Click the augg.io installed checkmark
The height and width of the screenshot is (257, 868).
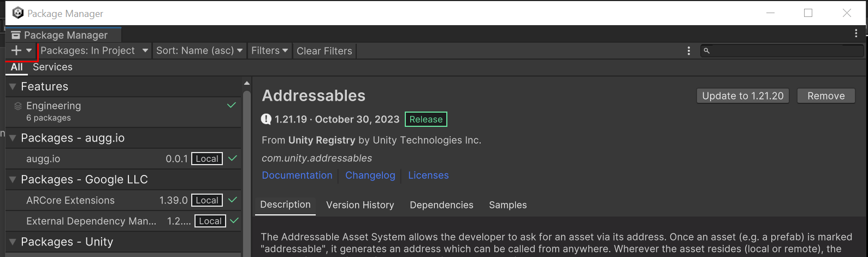[233, 159]
